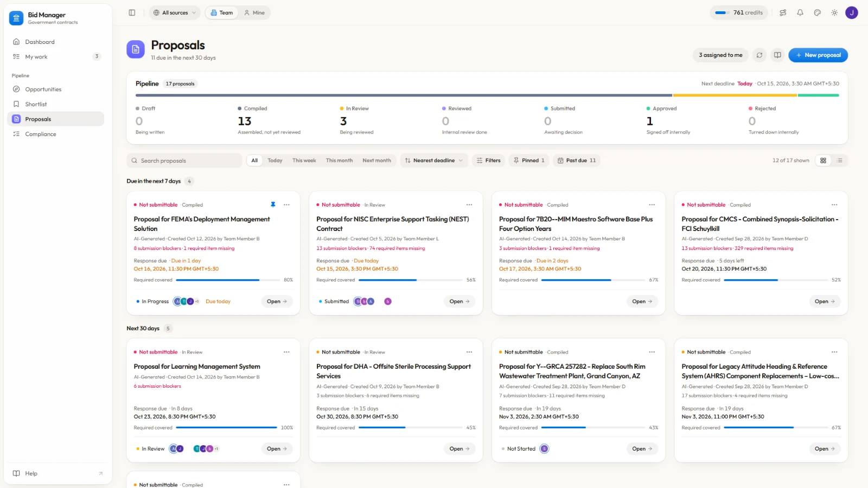The height and width of the screenshot is (488, 868).
Task: Click '8 submission blockers' on FEMA card
Action: point(157,248)
